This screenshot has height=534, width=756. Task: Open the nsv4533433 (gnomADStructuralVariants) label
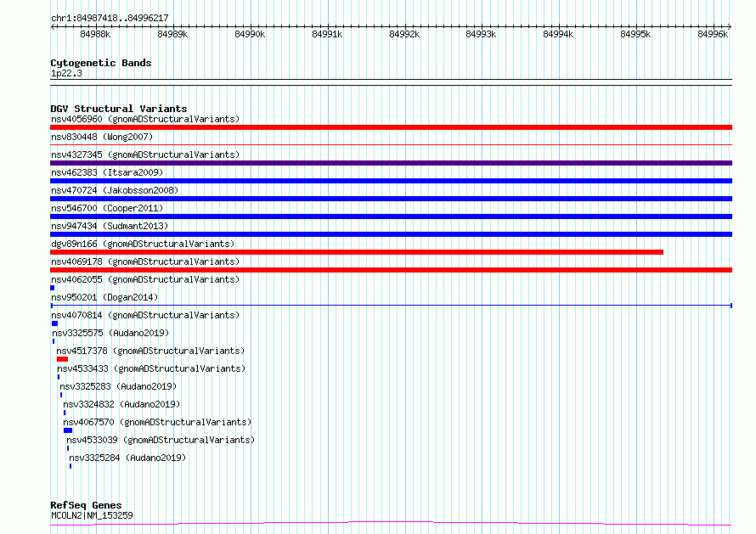(151, 368)
